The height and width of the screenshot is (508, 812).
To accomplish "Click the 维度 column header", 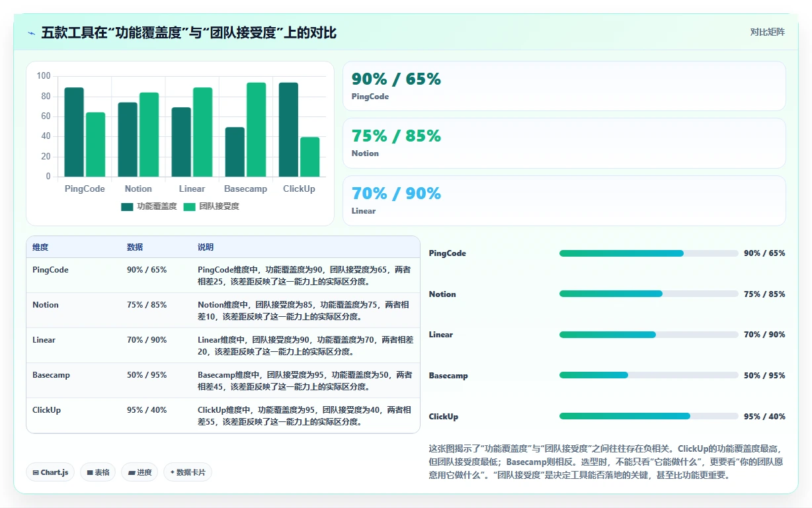I will (40, 247).
